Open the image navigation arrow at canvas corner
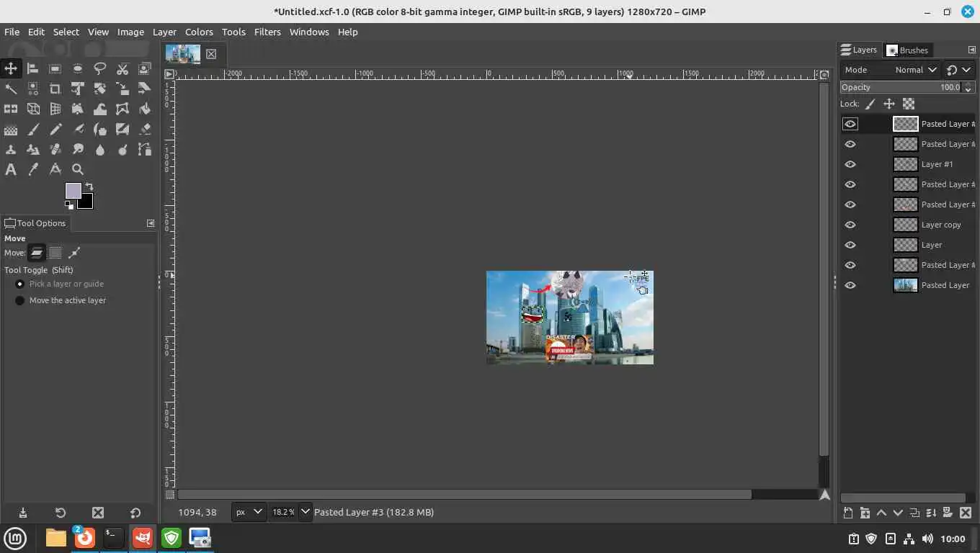This screenshot has width=980, height=553. coord(824,495)
